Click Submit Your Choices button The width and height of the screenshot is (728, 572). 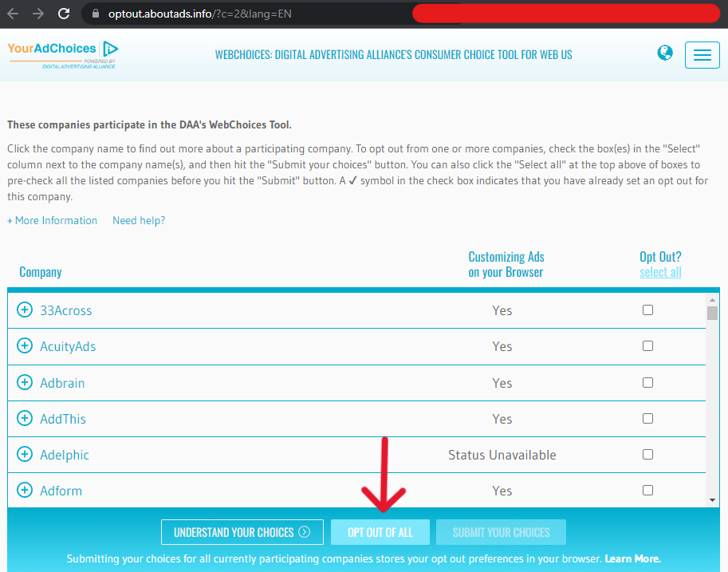[501, 532]
